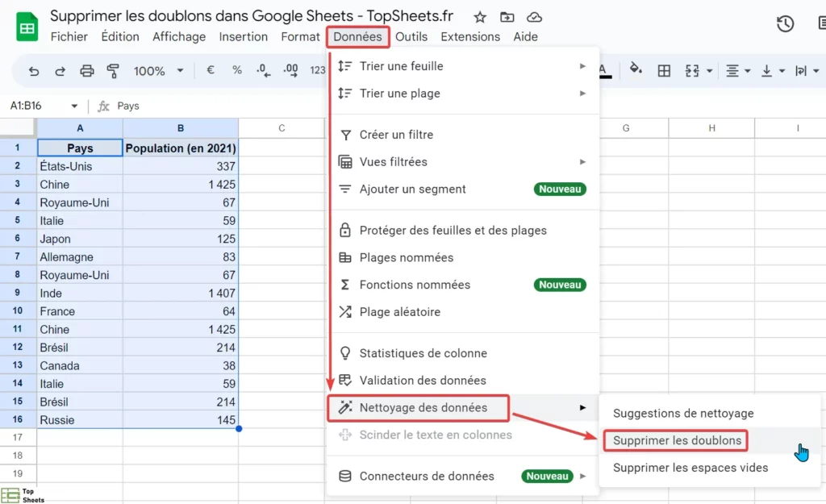This screenshot has width=826, height=504.
Task: Click the Undo arrow in the toolbar
Action: pyautogui.click(x=34, y=71)
